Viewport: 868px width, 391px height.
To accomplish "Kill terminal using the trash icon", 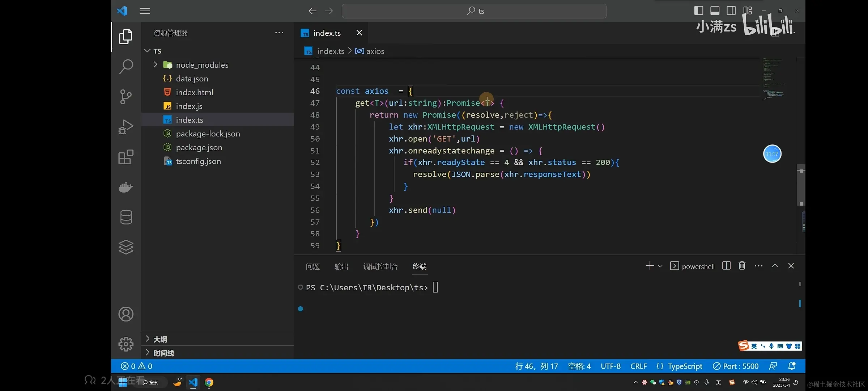I will click(x=742, y=266).
